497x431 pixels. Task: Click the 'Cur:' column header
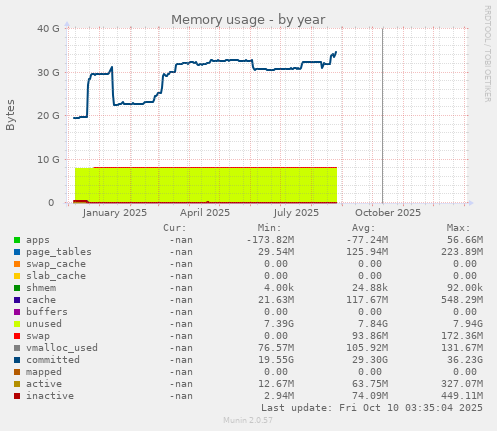pos(175,228)
